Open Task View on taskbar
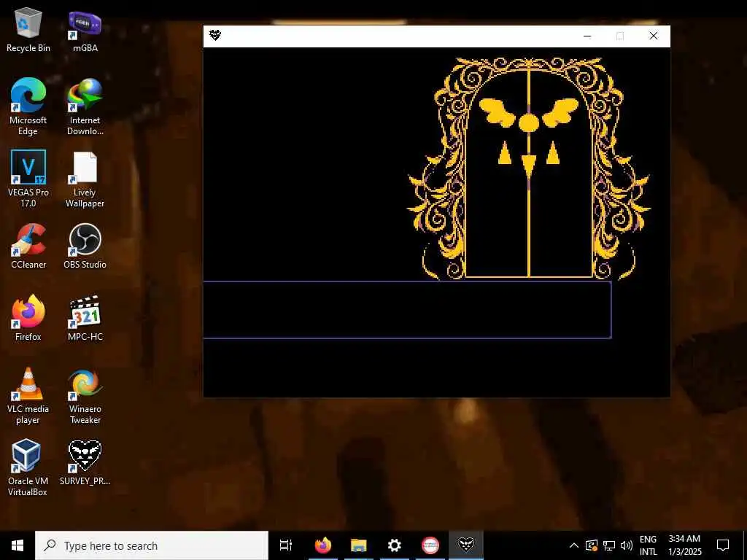Screen dimensions: 747x560 (286, 545)
